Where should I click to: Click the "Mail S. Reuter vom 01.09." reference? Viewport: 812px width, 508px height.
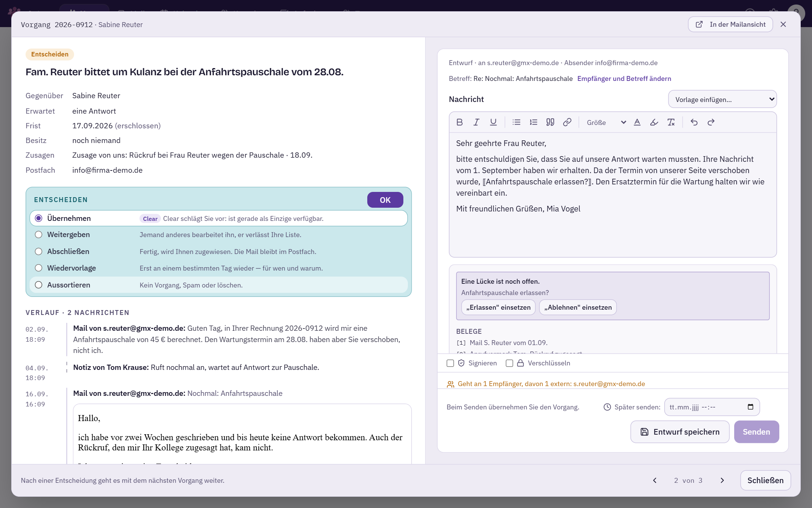click(508, 342)
